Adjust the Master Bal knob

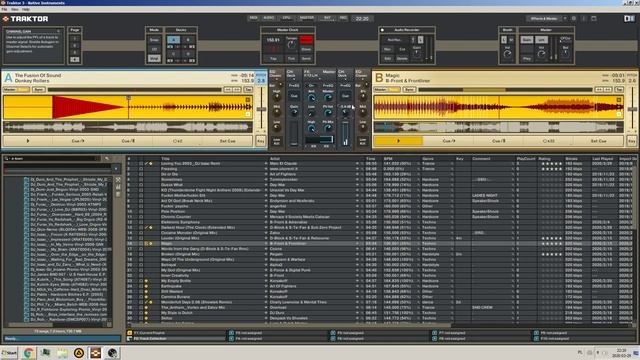point(565,53)
